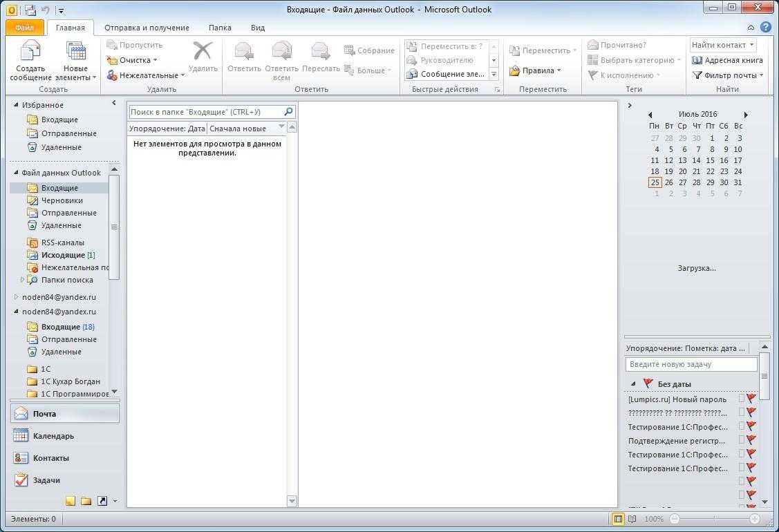Viewport: 779px width, 532px height.
Task: Tick the checkbox for the Lumpics.ru Новый пароль task
Action: click(742, 399)
